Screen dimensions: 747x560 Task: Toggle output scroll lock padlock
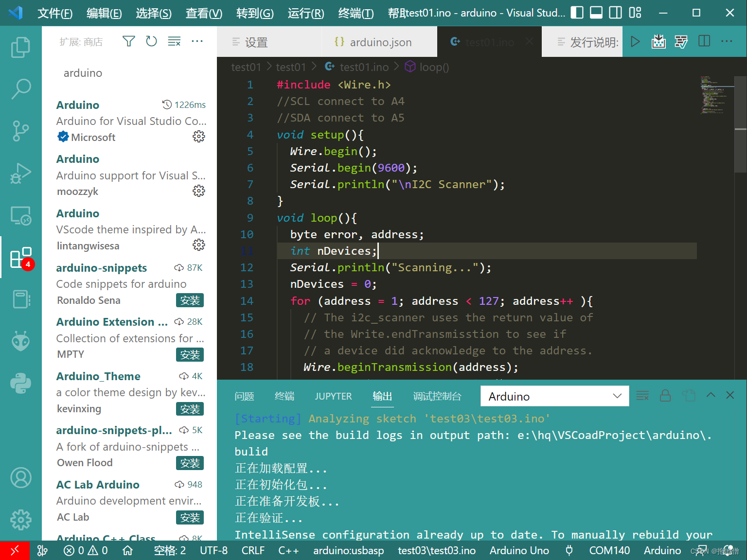[x=665, y=396]
